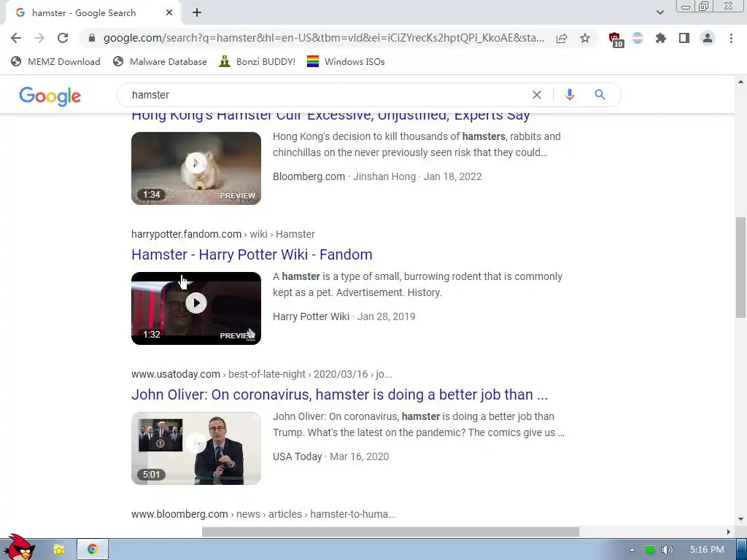Open the uBlock extension with badge 10

click(615, 39)
